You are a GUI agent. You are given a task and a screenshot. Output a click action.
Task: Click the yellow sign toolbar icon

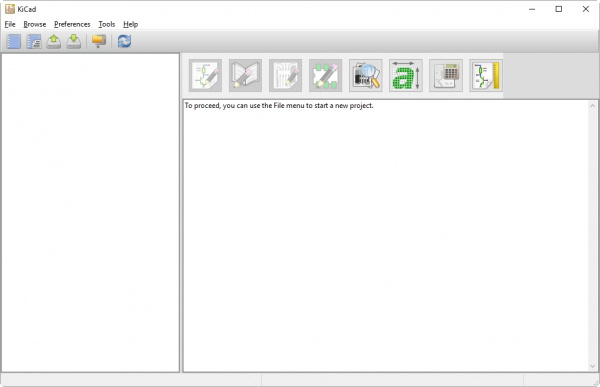click(x=99, y=41)
